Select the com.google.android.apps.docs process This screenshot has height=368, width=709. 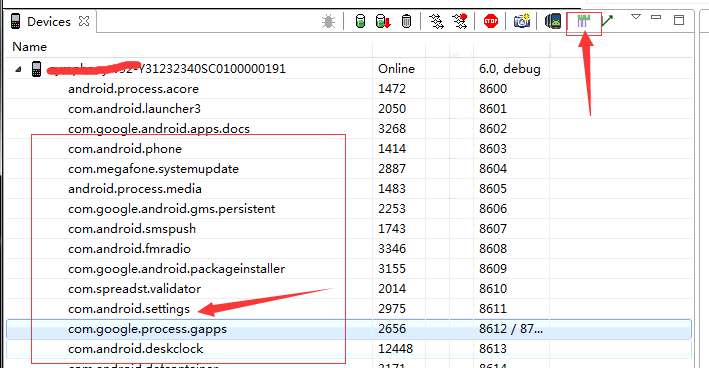tap(159, 129)
